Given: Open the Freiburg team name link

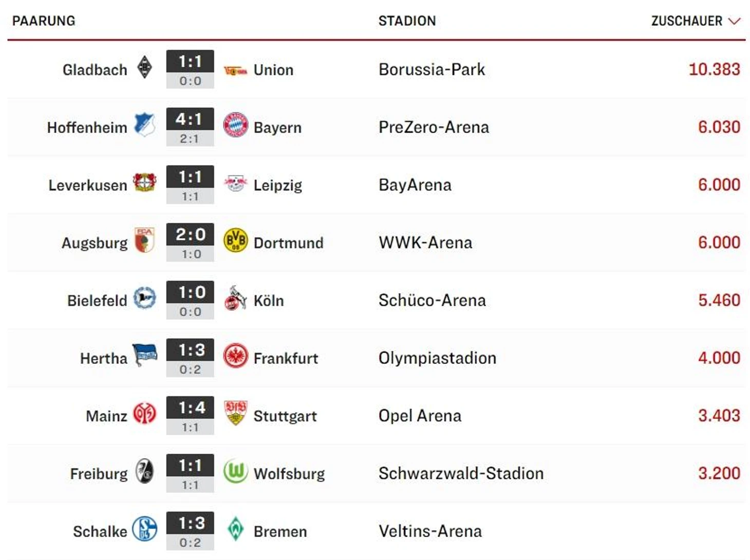Looking at the screenshot, I should coord(99,473).
